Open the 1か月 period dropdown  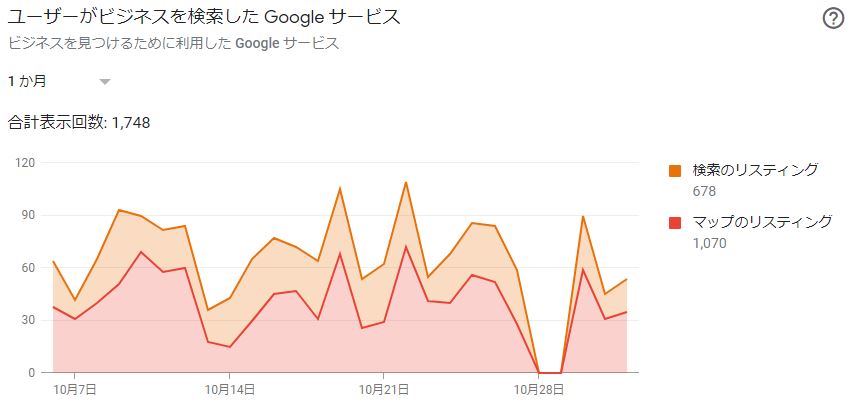(x=59, y=82)
